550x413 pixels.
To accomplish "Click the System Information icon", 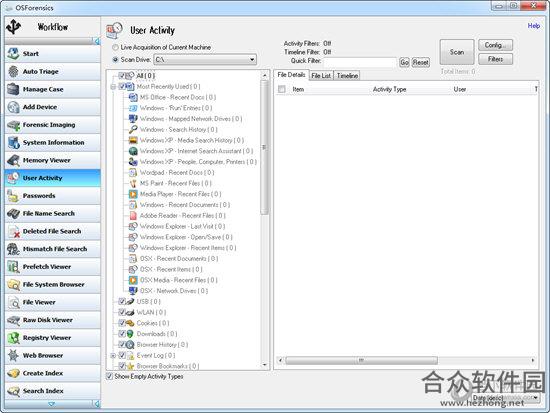I will click(13, 142).
